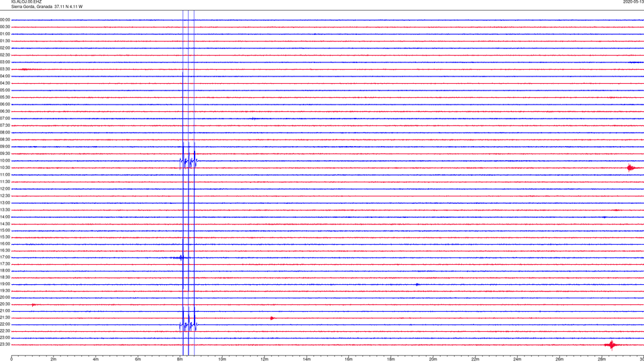
Task: Click the 15:30 time label
Action: coord(5,237)
